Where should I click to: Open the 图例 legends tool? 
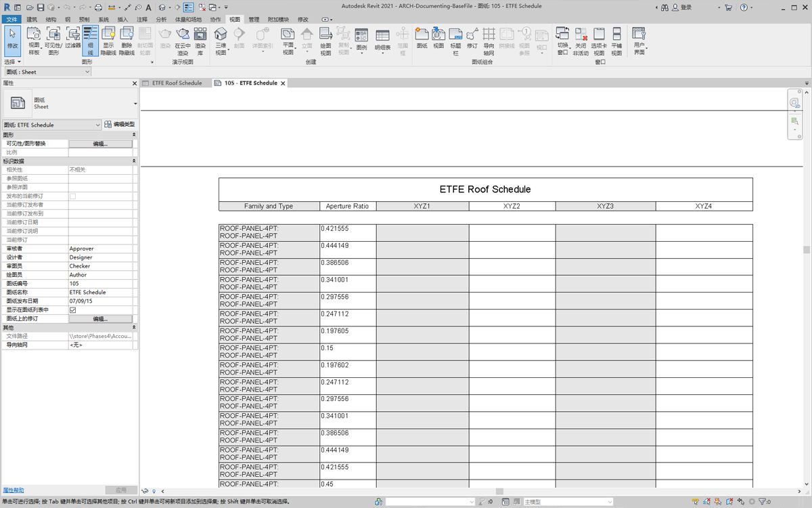(361, 39)
